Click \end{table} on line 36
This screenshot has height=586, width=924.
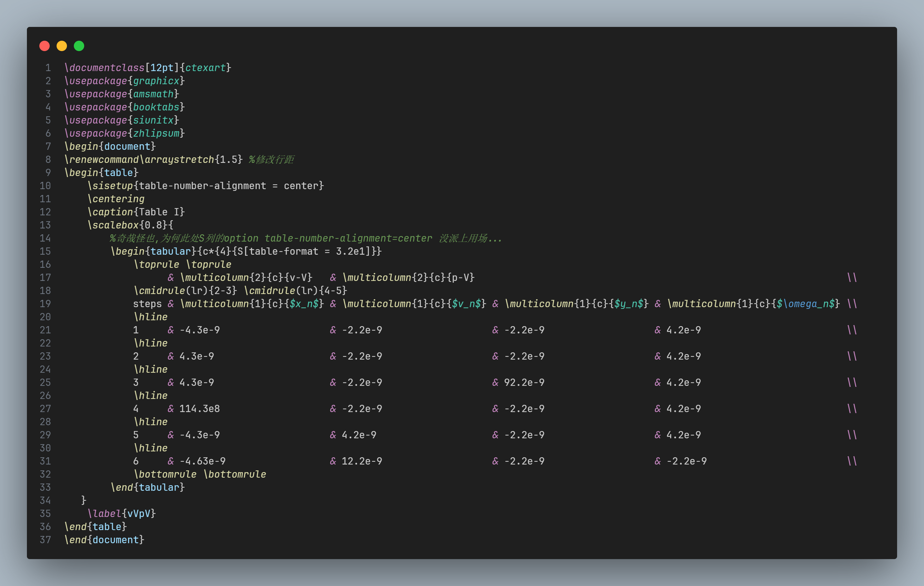pyautogui.click(x=96, y=527)
